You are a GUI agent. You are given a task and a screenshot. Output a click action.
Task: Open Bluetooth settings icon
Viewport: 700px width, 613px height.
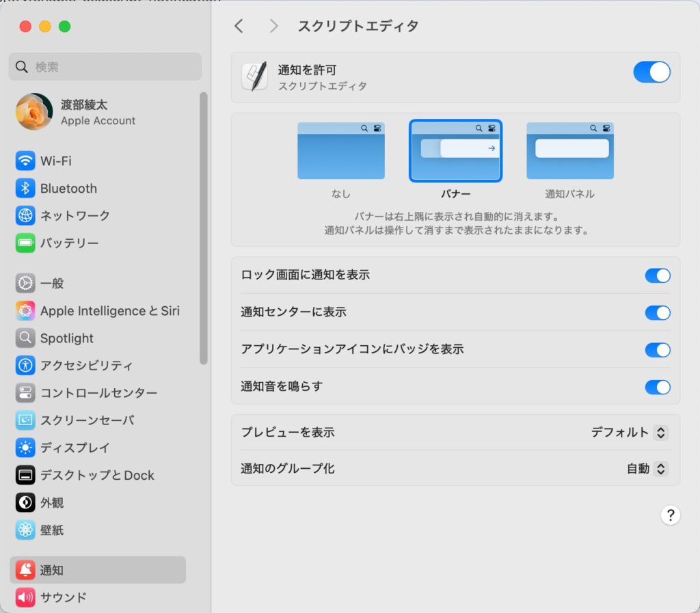pyautogui.click(x=25, y=189)
